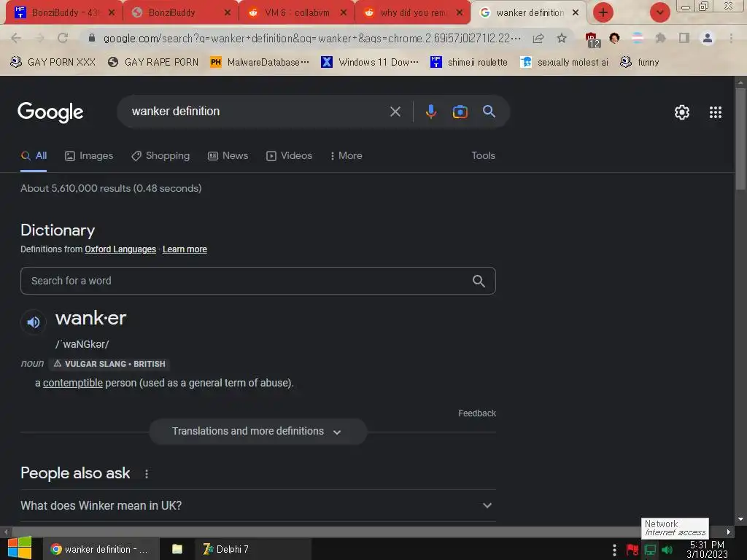The height and width of the screenshot is (560, 747).
Task: Switch to second BonziBuddy tab
Action: pos(181,13)
